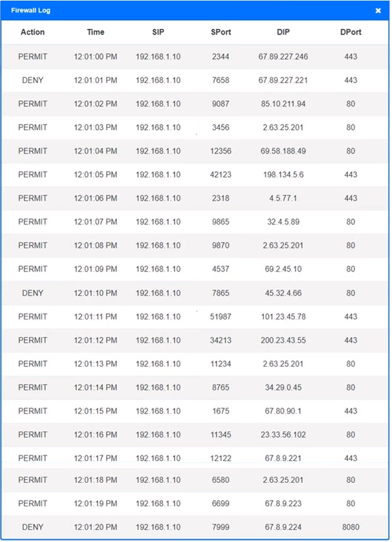The width and height of the screenshot is (392, 542).
Task: Click the 12:01:13 PM time cell
Action: [95, 363]
